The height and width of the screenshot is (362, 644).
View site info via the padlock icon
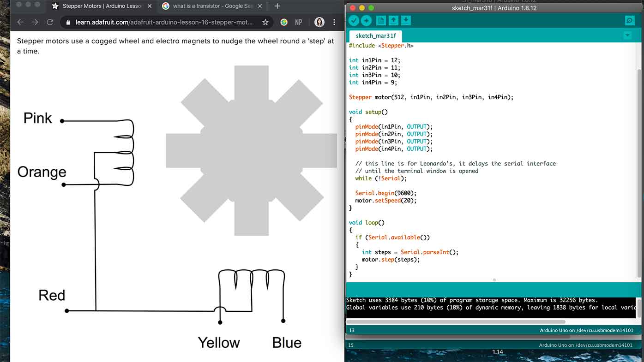[68, 22]
